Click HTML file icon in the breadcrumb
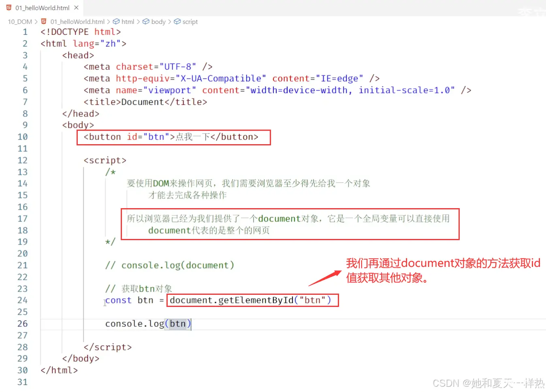 [44, 22]
